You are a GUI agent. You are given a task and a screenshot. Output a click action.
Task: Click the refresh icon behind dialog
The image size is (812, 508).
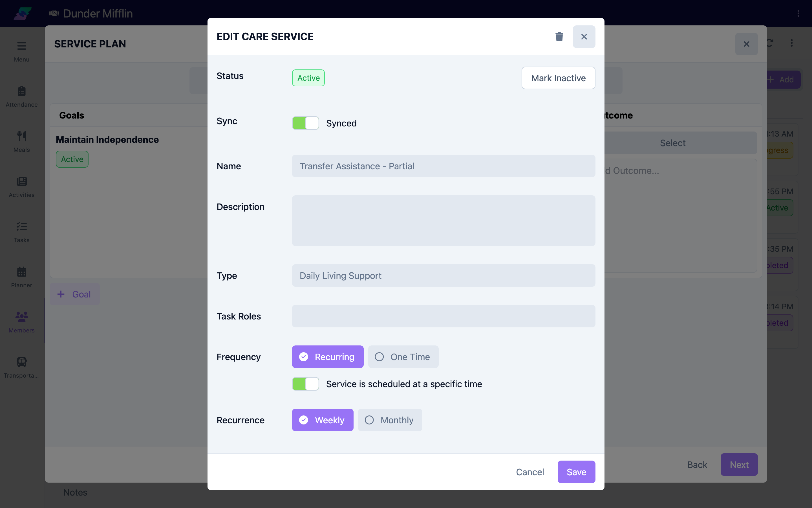click(x=770, y=43)
